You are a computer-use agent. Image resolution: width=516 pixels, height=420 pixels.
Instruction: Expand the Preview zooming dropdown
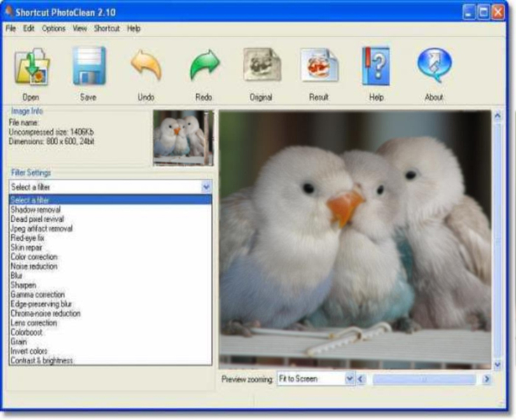pos(349,379)
